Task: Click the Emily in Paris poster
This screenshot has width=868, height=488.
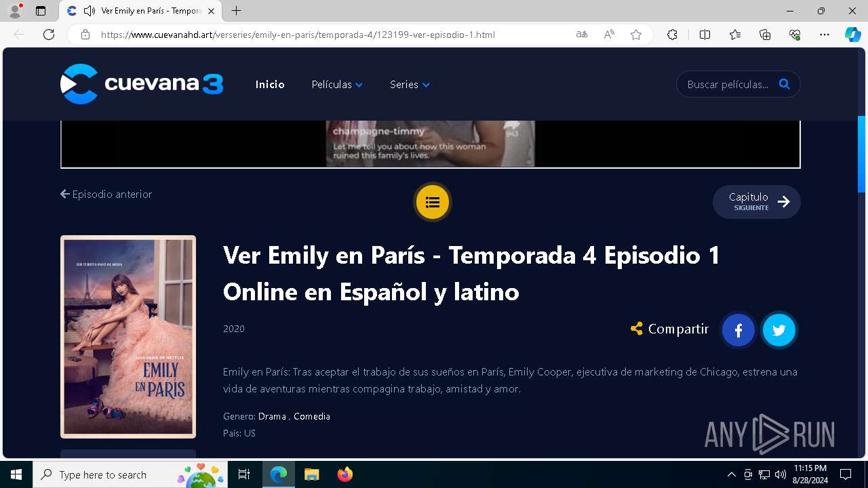Action: [128, 337]
